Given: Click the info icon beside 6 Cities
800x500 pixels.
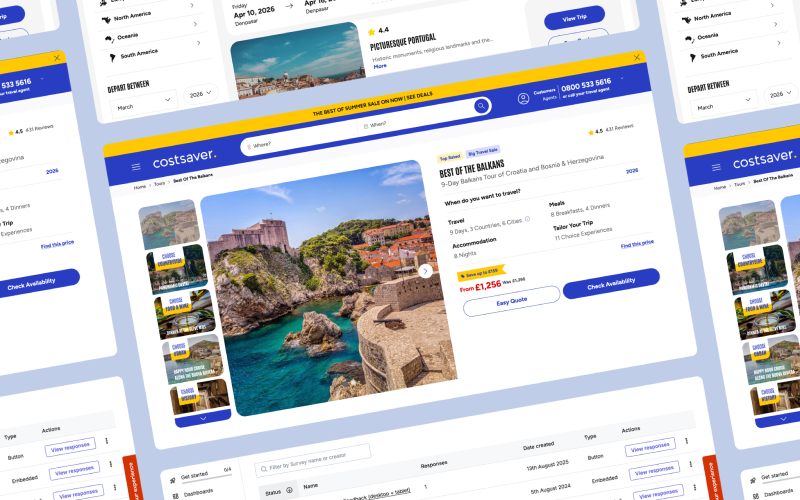Looking at the screenshot, I should [x=527, y=220].
